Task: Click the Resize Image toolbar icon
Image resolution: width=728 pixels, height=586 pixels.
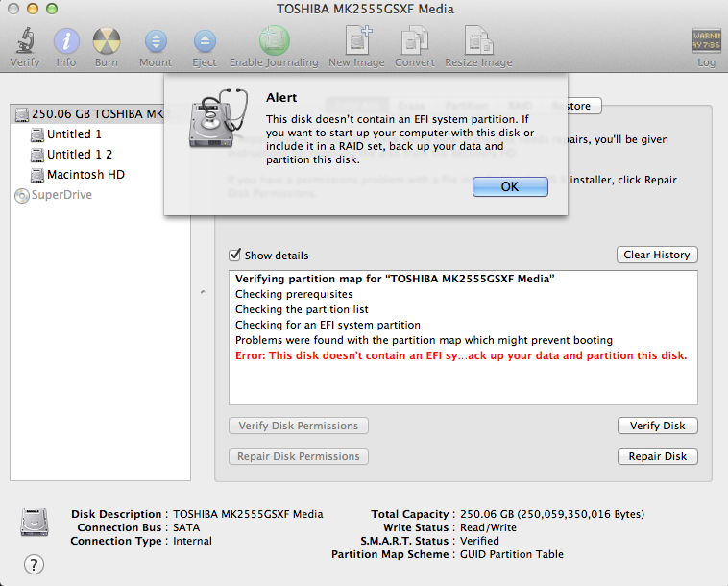Action: pyautogui.click(x=478, y=40)
